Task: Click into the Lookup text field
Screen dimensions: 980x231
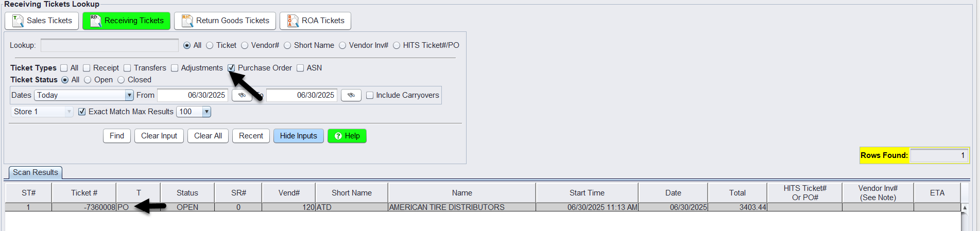Action: point(110,45)
